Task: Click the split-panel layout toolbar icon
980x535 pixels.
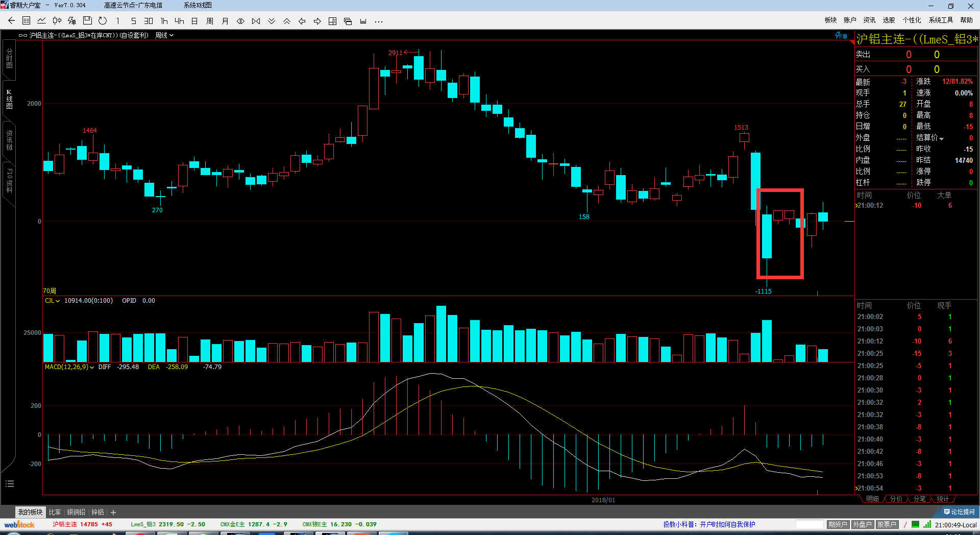Action: 332,21
